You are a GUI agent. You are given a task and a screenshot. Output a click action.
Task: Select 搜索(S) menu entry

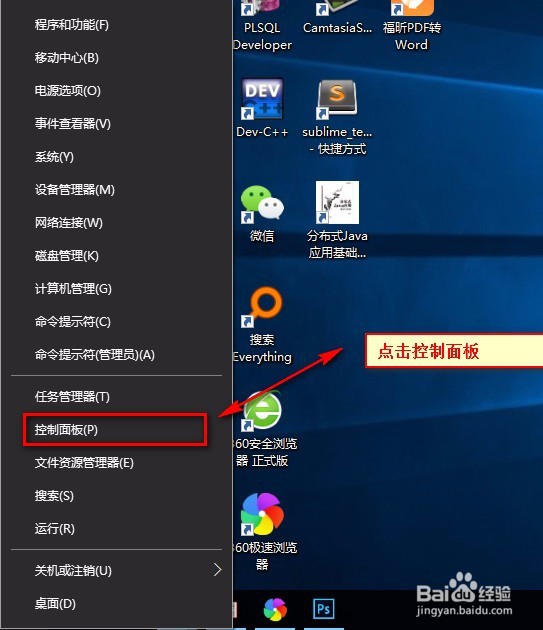[116, 496]
